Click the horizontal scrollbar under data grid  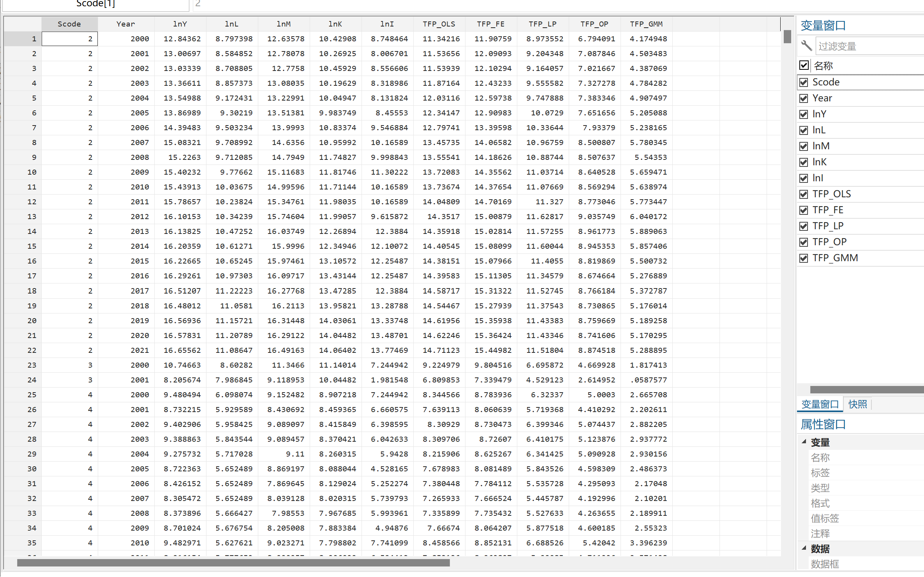pos(234,563)
